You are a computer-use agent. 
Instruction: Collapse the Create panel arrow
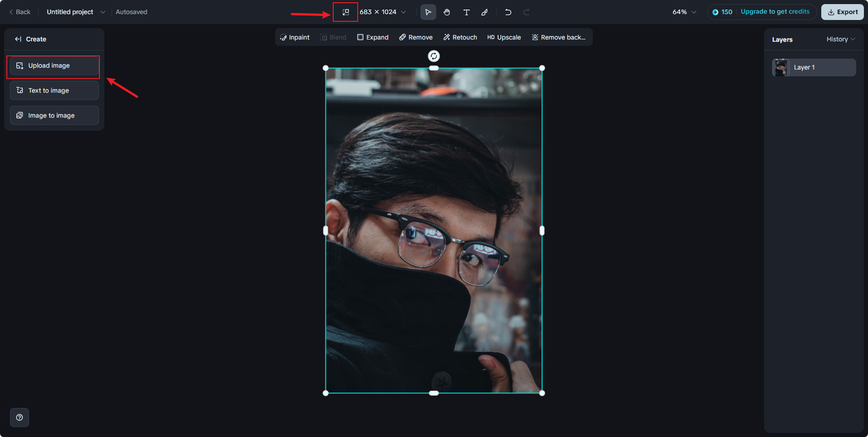pyautogui.click(x=18, y=39)
